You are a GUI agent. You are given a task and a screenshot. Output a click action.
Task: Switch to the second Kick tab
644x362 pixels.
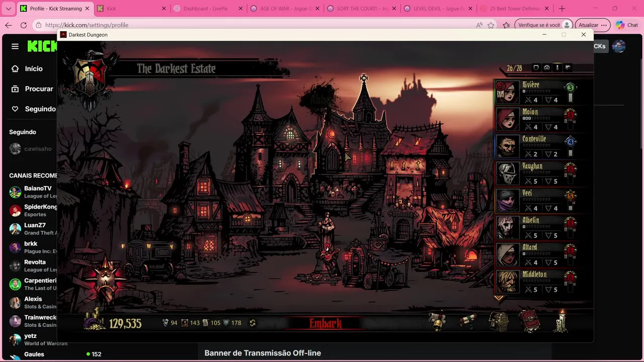click(131, 9)
